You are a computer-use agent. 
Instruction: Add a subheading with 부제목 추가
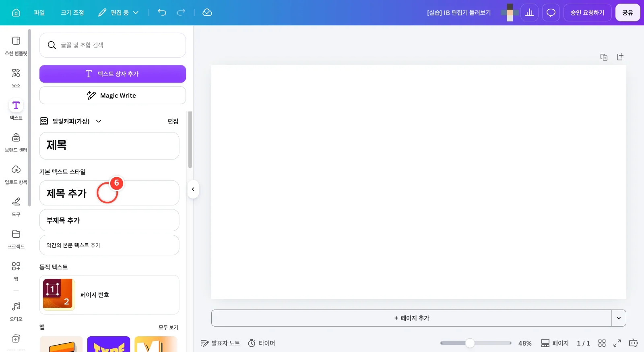click(109, 220)
